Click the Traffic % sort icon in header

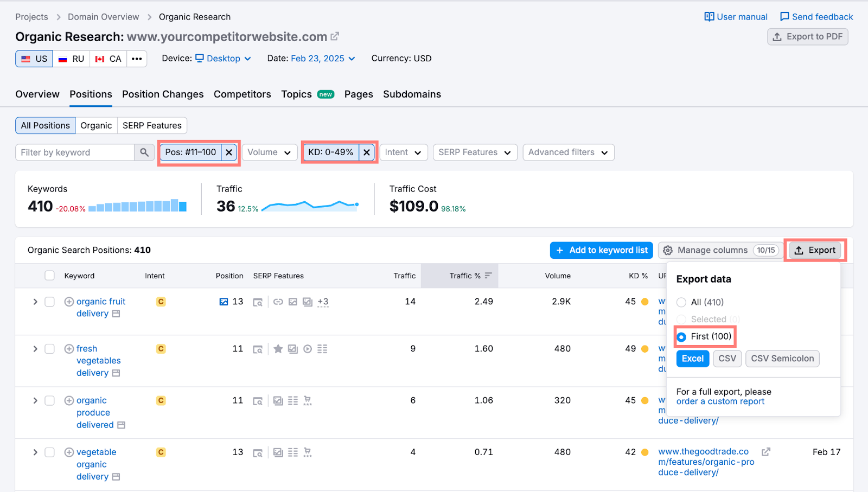pos(488,276)
